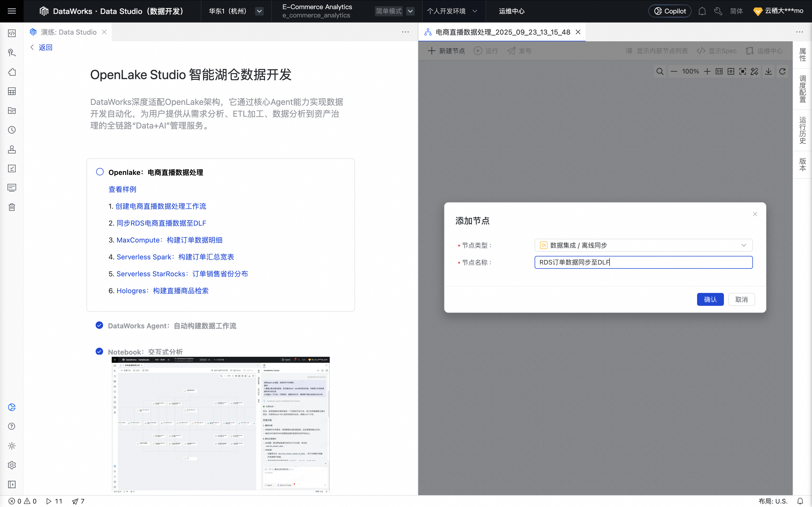Open the Copilot assistant button
The image size is (812, 507).
pos(670,11)
